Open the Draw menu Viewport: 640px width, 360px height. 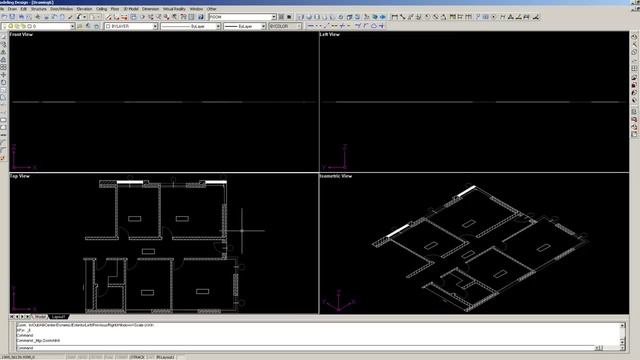coord(12,9)
